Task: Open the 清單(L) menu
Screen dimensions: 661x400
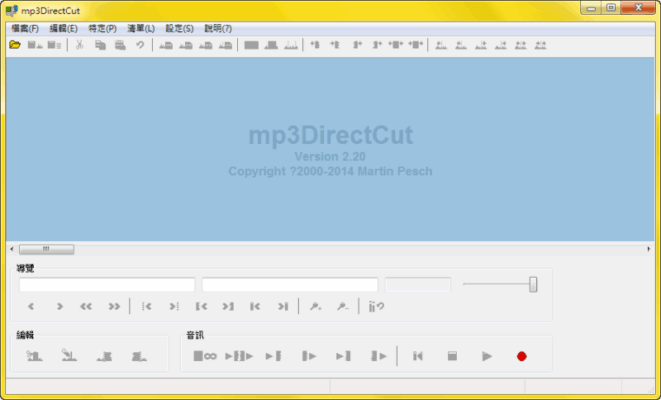Action: point(141,29)
